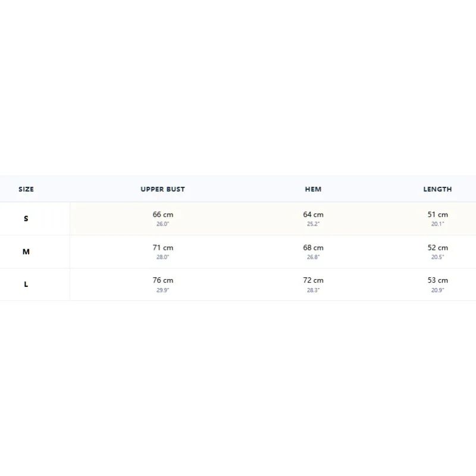This screenshot has width=476, height=476.
Task: Click the 66 cm upper bust value
Action: coord(162,215)
